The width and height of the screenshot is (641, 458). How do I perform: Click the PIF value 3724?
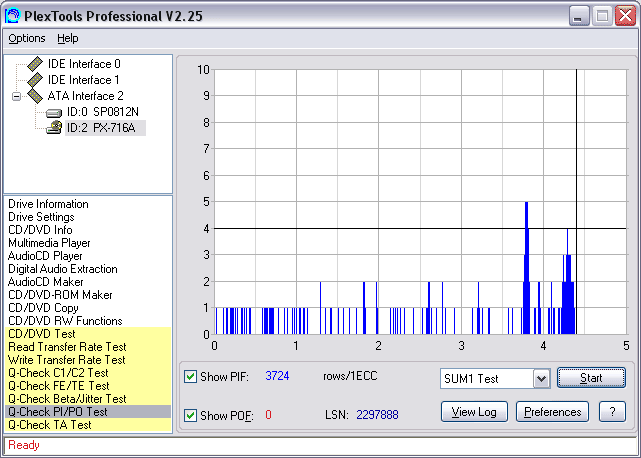(x=277, y=376)
